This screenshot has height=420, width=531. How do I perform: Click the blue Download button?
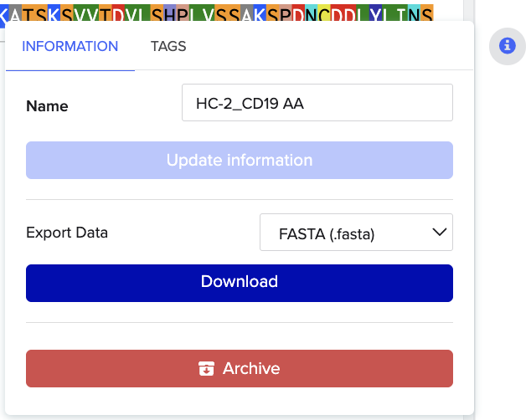[240, 283]
